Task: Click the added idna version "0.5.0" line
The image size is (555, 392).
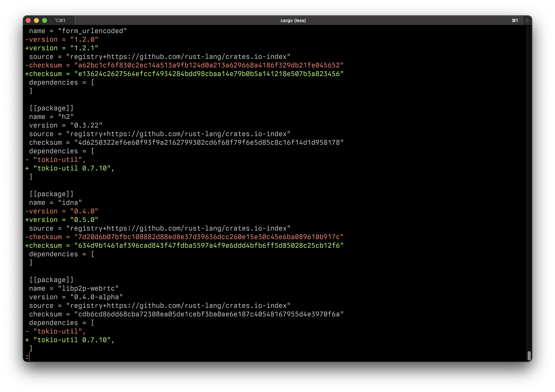Action: (62, 220)
